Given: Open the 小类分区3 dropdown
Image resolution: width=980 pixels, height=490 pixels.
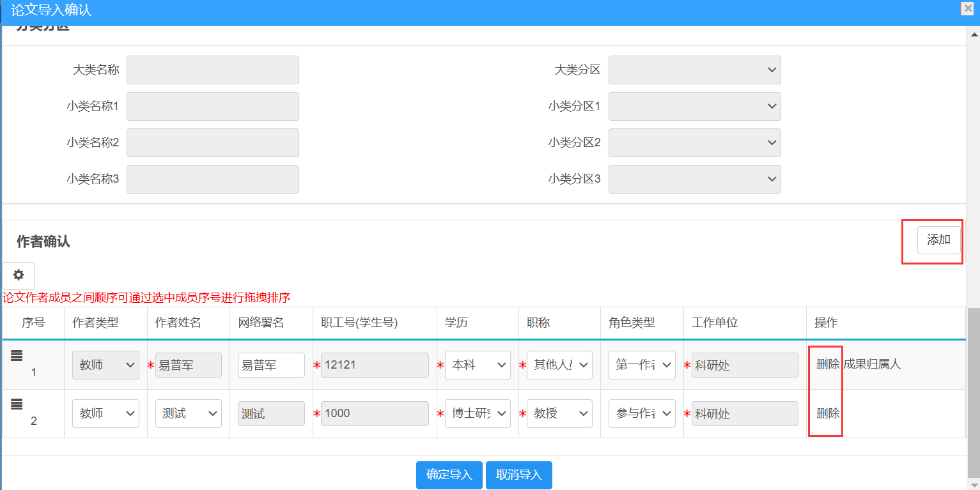Looking at the screenshot, I should 694,180.
